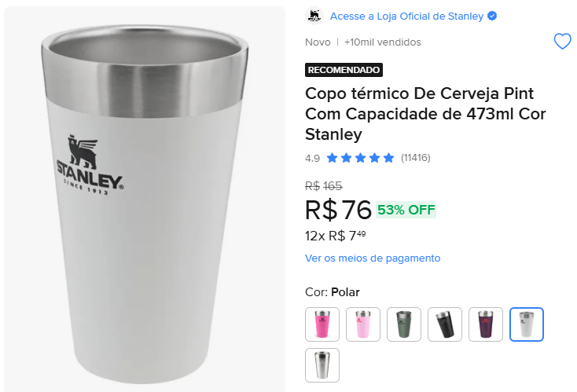The image size is (577, 392).
Task: Choose the black cup color option
Action: coord(445,324)
